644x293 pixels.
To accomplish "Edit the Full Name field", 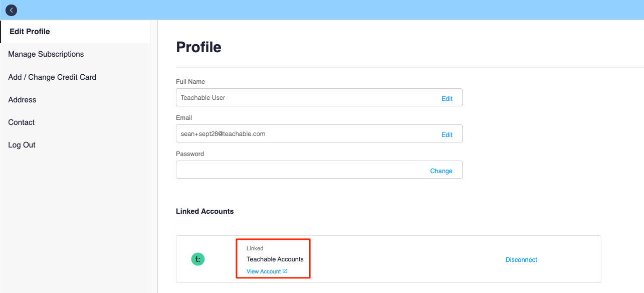I will click(447, 99).
